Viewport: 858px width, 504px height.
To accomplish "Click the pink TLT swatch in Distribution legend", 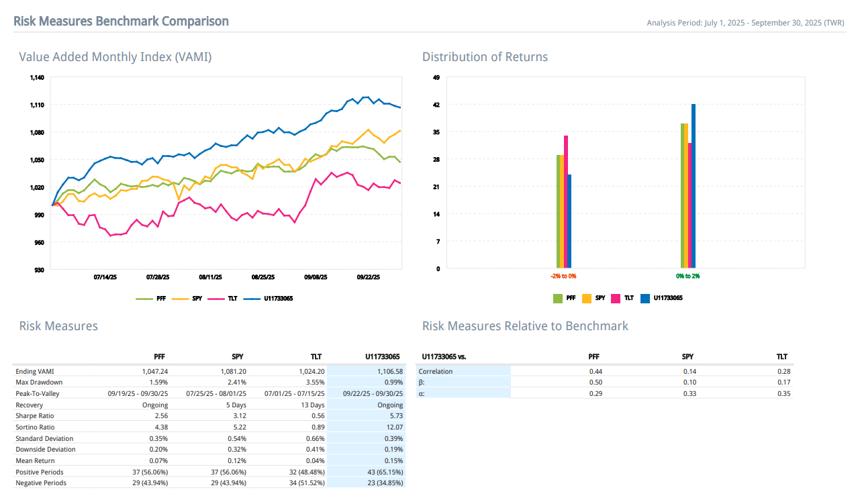I will 616,298.
